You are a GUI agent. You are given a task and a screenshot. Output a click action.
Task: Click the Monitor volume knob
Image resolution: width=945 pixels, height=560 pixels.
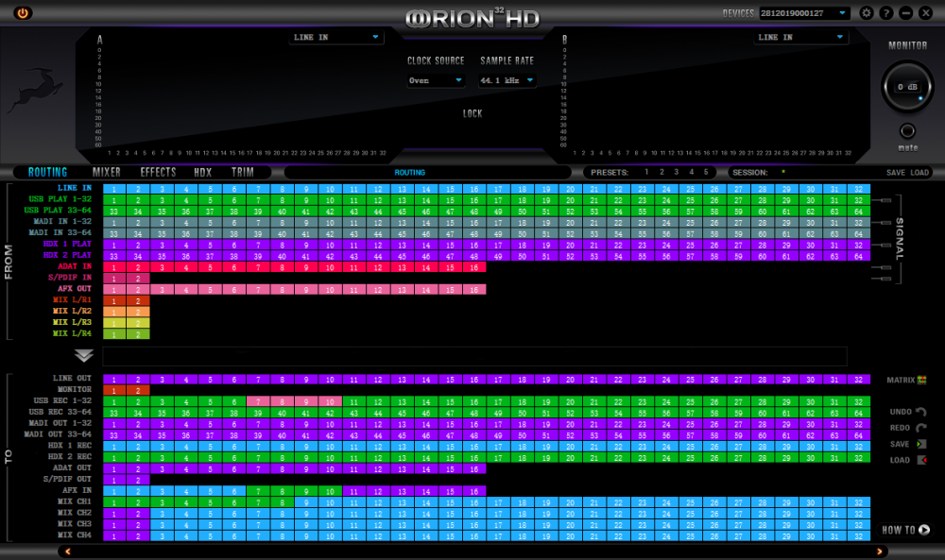click(907, 87)
